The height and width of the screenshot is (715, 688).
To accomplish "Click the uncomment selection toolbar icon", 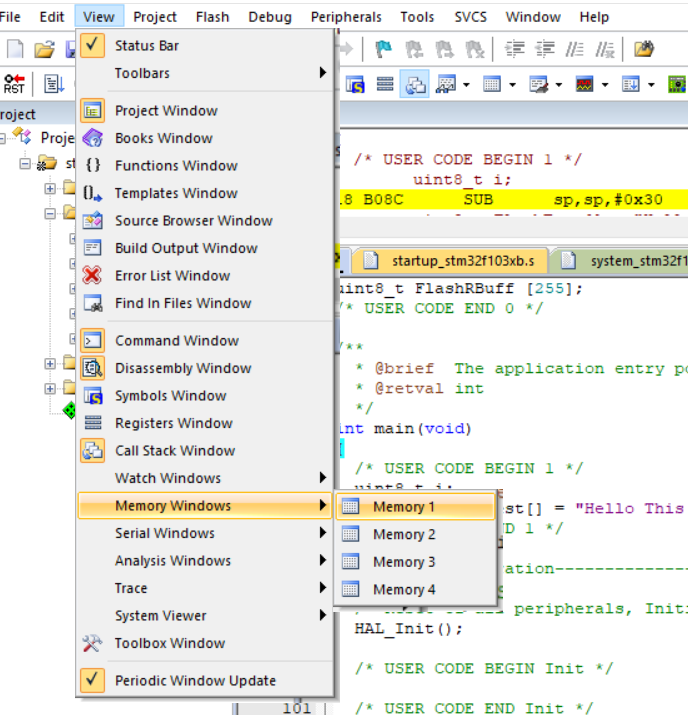I will 605,49.
